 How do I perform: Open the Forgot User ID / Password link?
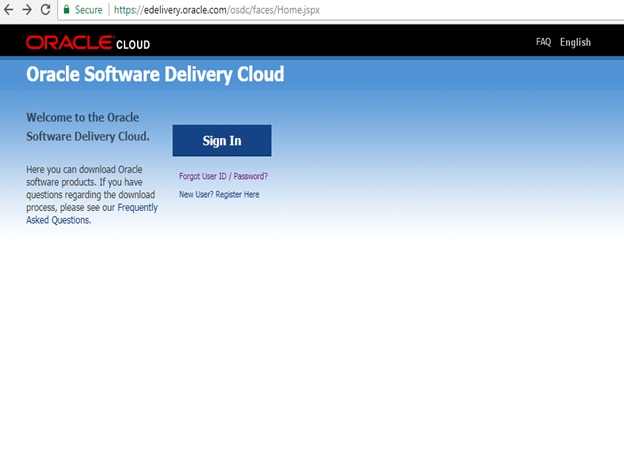tap(223, 176)
